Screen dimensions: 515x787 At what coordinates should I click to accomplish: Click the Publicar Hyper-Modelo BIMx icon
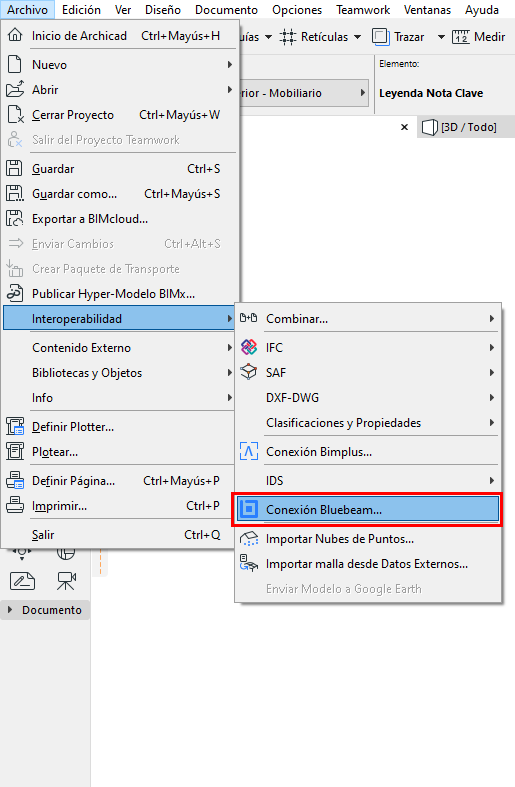click(15, 293)
